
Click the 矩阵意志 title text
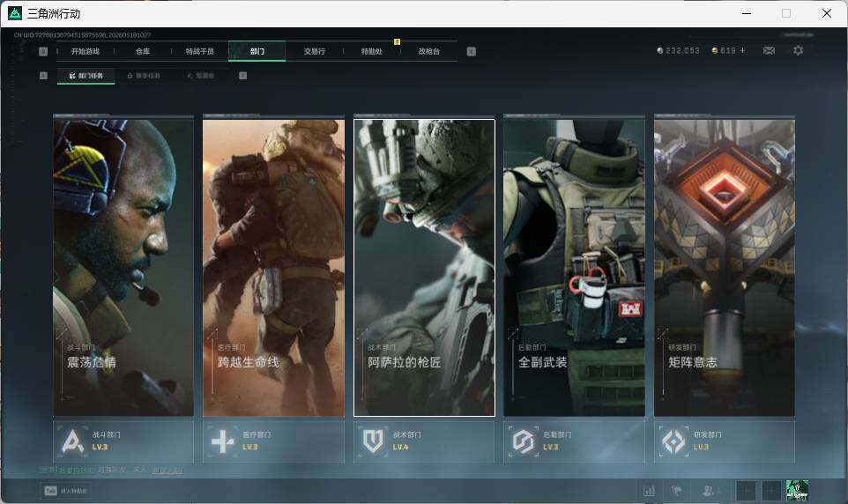693,362
